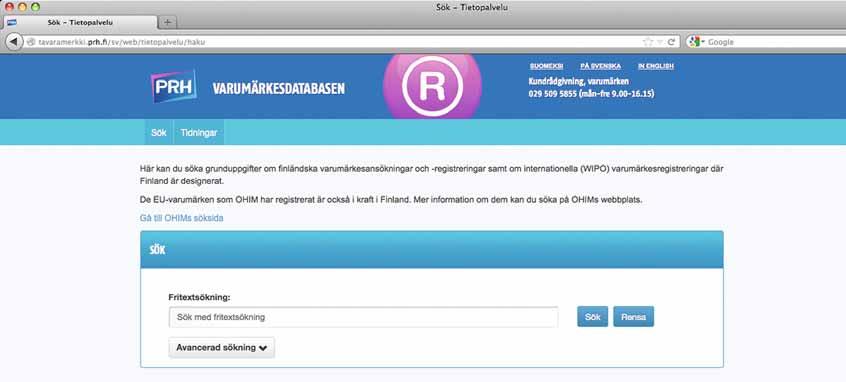Click the Fritextsökning label
The width and height of the screenshot is (846, 382).
[x=200, y=297]
